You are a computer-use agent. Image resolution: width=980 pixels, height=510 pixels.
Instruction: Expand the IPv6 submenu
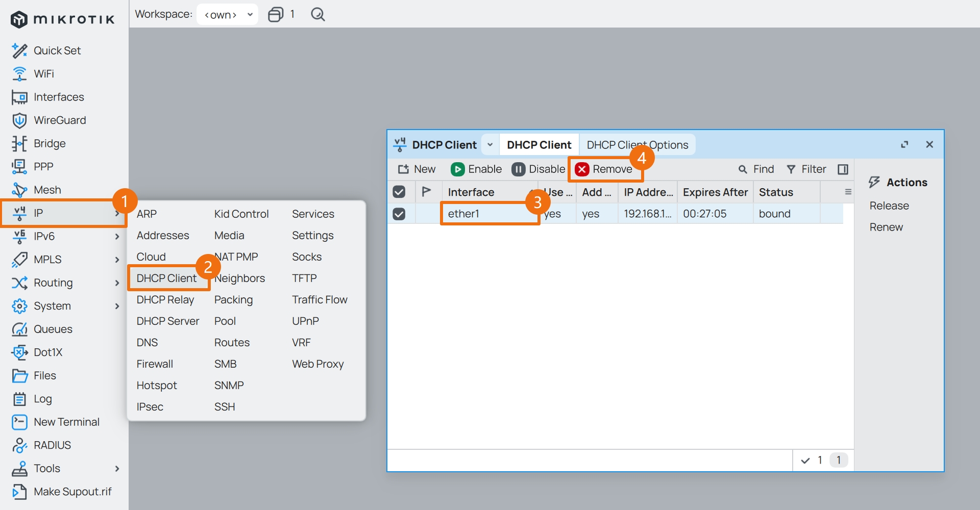tap(117, 237)
